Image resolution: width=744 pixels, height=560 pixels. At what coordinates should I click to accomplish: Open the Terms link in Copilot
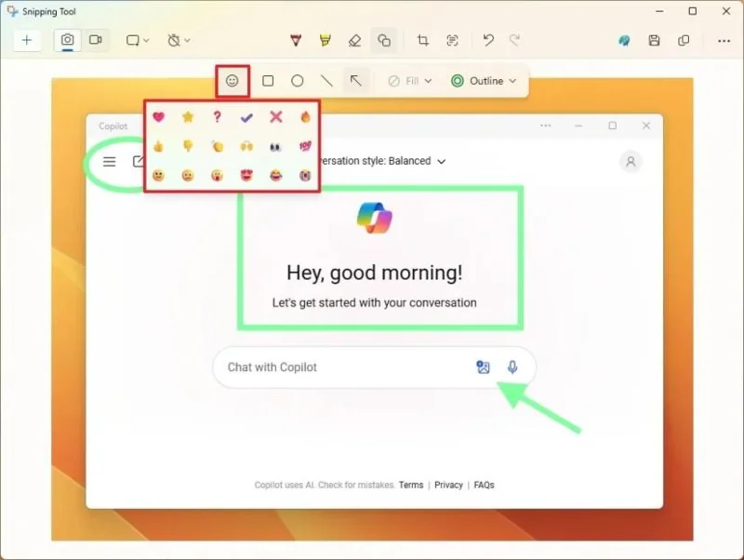[411, 485]
